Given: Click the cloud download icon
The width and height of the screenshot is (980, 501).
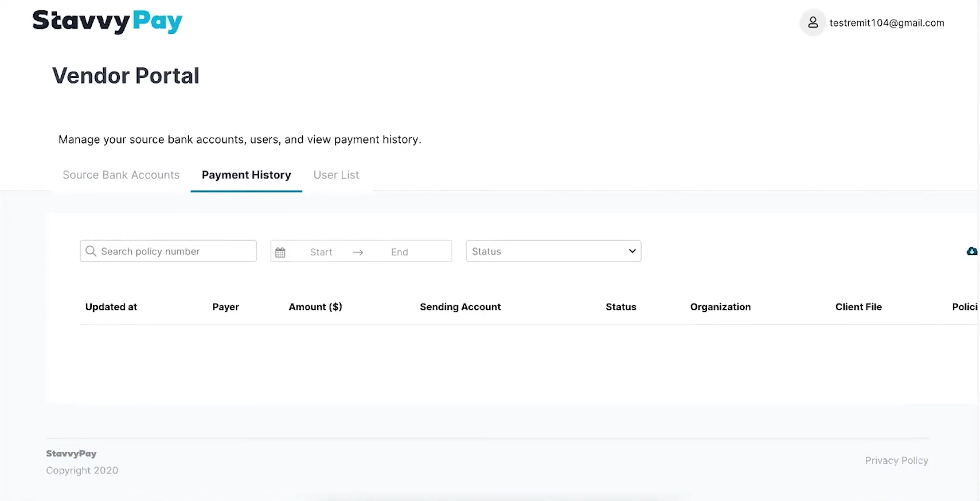Looking at the screenshot, I should coord(972,251).
